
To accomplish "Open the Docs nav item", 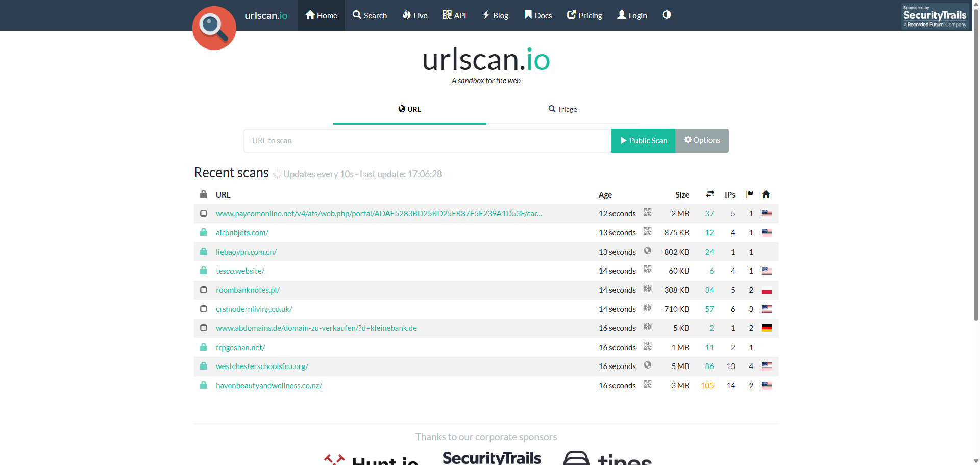I will 538,15.
